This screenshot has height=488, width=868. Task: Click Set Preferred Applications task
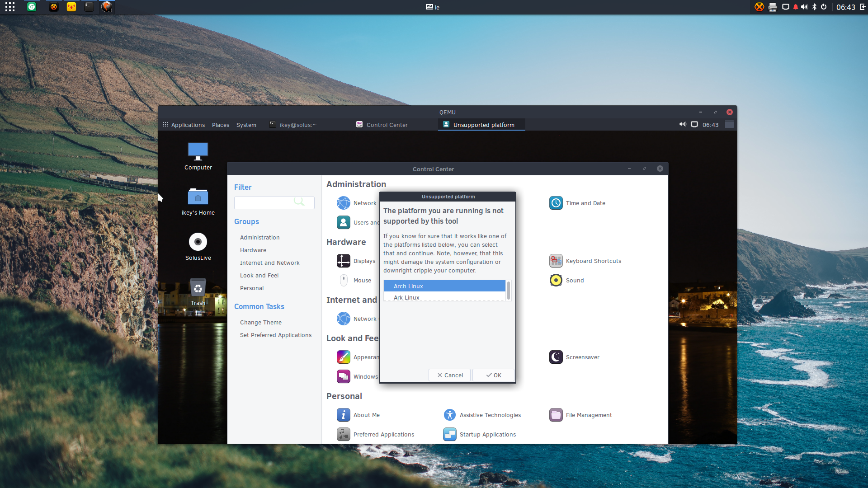pos(276,335)
